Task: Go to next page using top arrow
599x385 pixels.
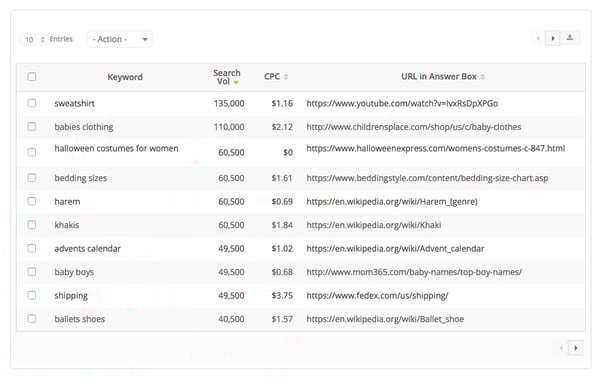Action: pyautogui.click(x=552, y=38)
